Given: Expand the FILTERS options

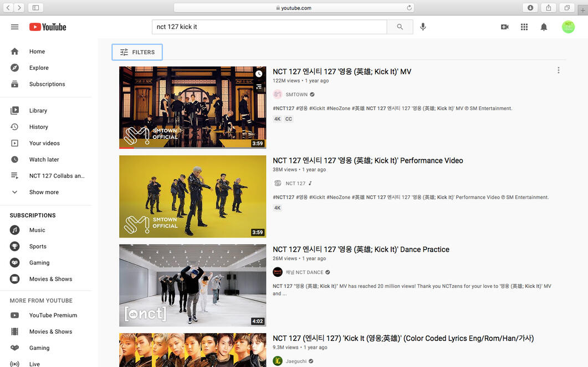Looking at the screenshot, I should coord(137,52).
